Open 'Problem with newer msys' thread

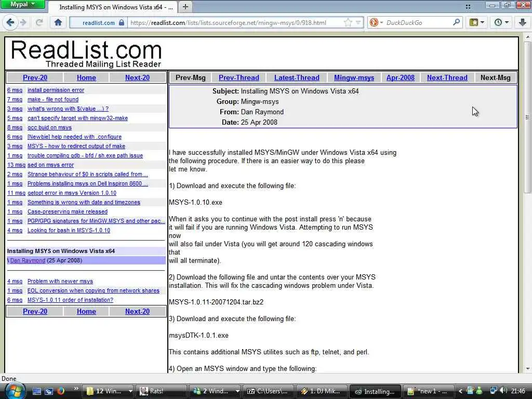point(60,281)
